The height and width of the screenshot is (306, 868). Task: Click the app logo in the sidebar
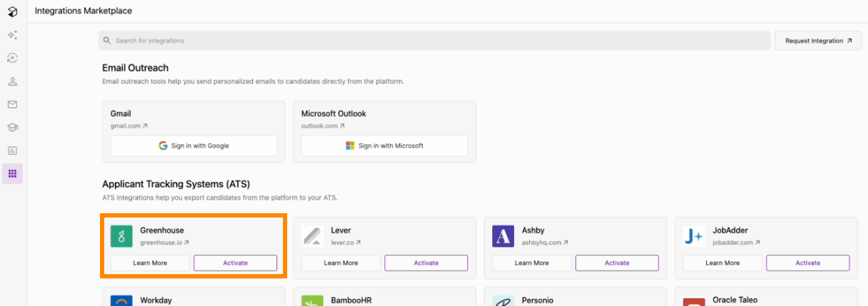12,11
